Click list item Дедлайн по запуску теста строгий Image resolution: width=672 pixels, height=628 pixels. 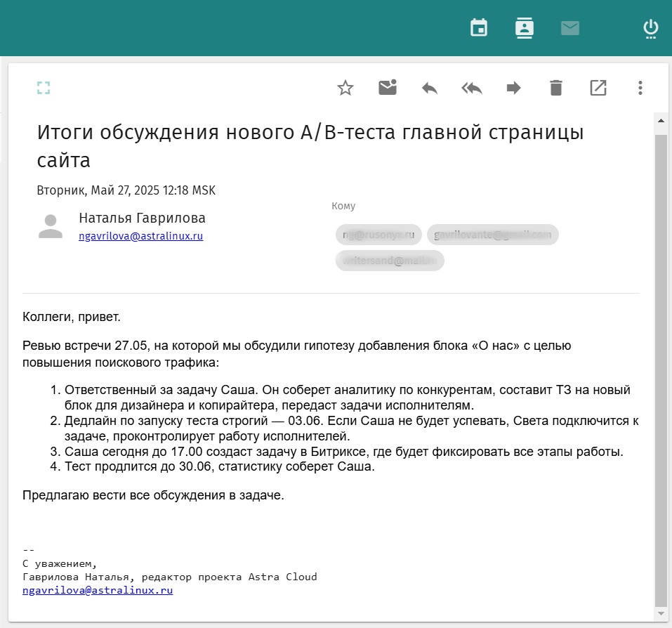coord(351,429)
